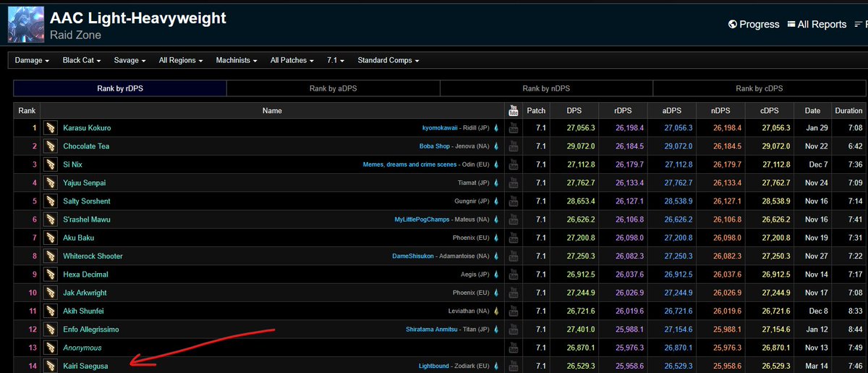Click the flame icon in Akih Shunfei's row
868x373 pixels.
coord(496,311)
